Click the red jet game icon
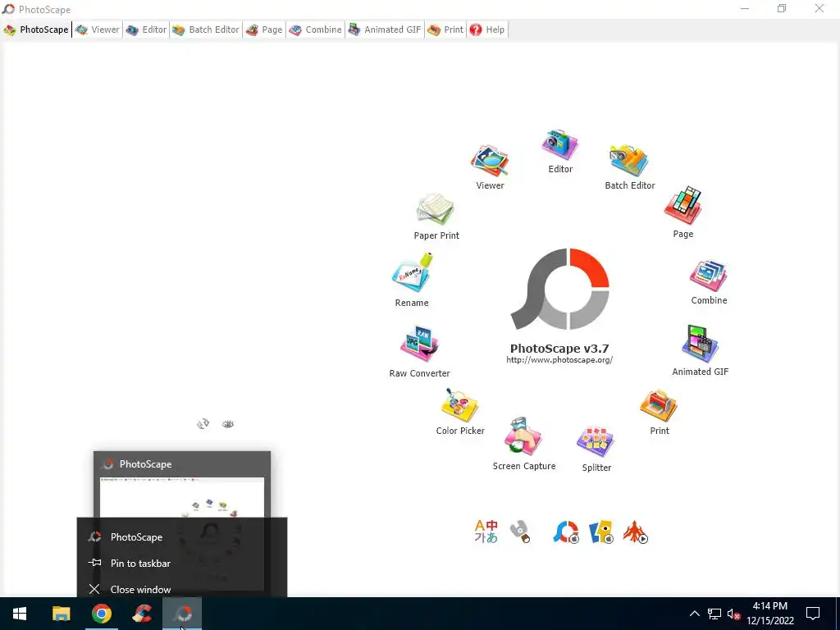Image resolution: width=840 pixels, height=630 pixels. [x=636, y=532]
